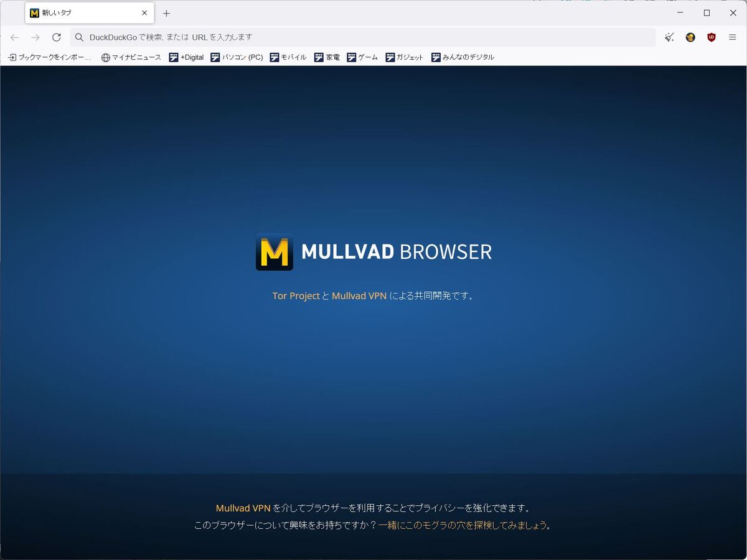
Task: Open the マイナビニュース bookmark
Action: click(131, 57)
